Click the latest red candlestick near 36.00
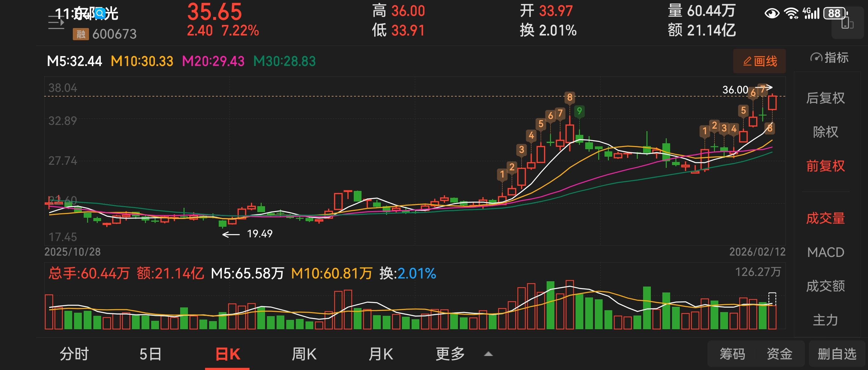This screenshot has width=868, height=370. tap(772, 102)
